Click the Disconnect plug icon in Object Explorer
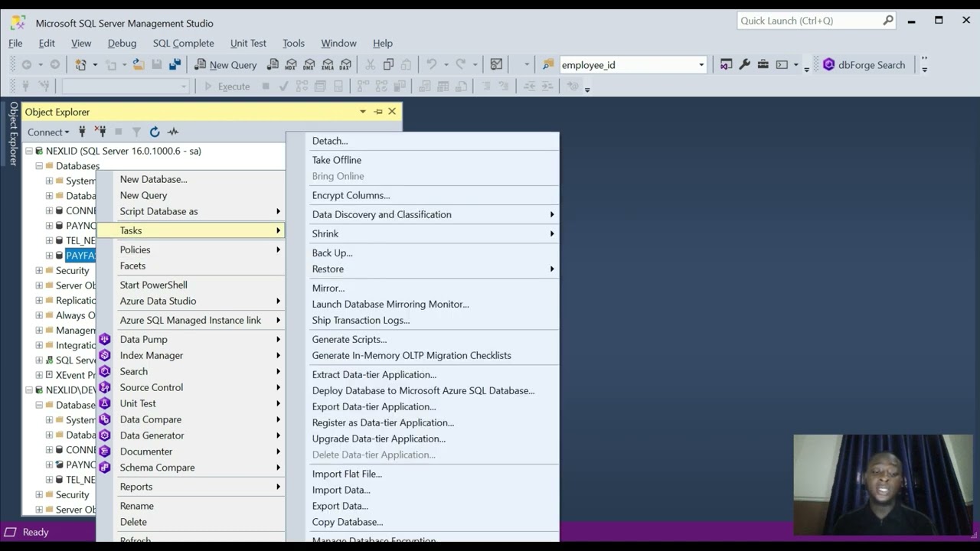 tap(100, 132)
